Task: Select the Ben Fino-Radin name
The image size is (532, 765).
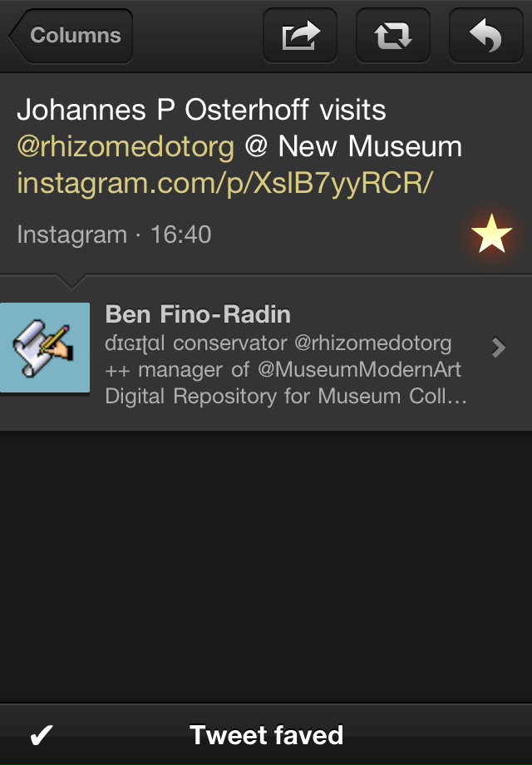Action: click(198, 314)
